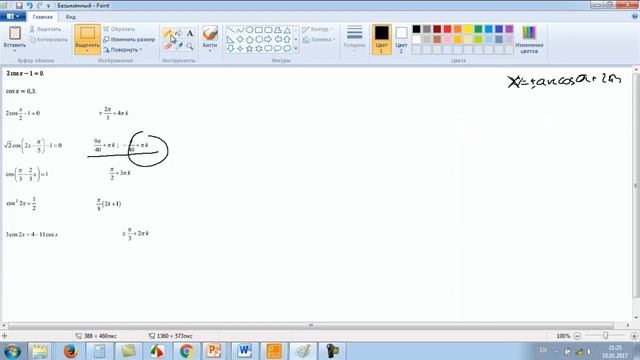Select the Triangle shape

click(x=287, y=30)
